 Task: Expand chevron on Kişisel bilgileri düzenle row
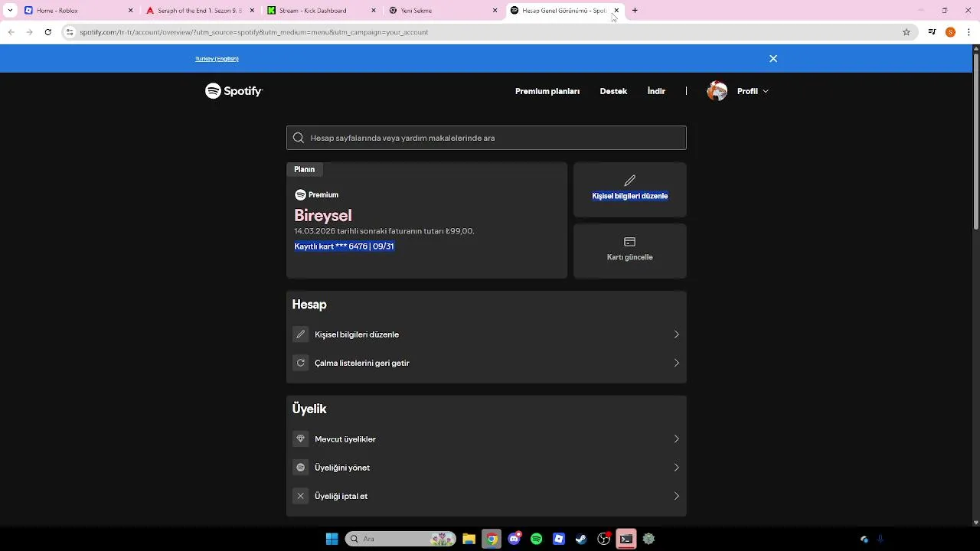click(x=676, y=334)
